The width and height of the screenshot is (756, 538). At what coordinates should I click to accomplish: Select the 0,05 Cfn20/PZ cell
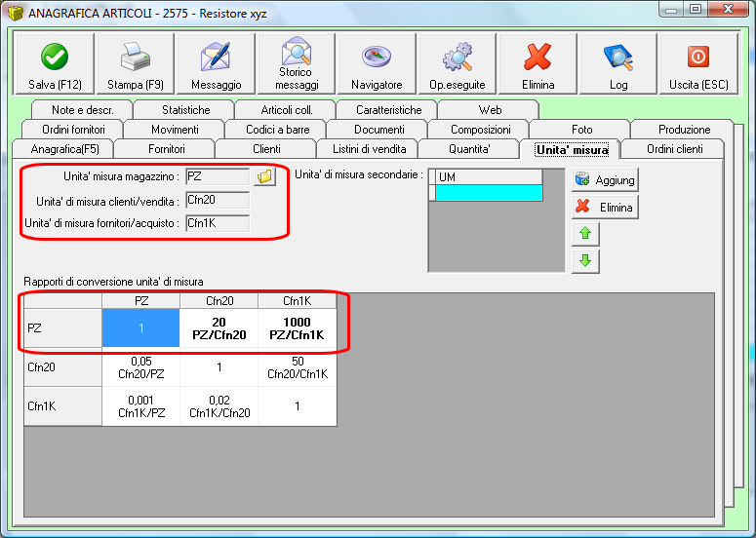[140, 367]
